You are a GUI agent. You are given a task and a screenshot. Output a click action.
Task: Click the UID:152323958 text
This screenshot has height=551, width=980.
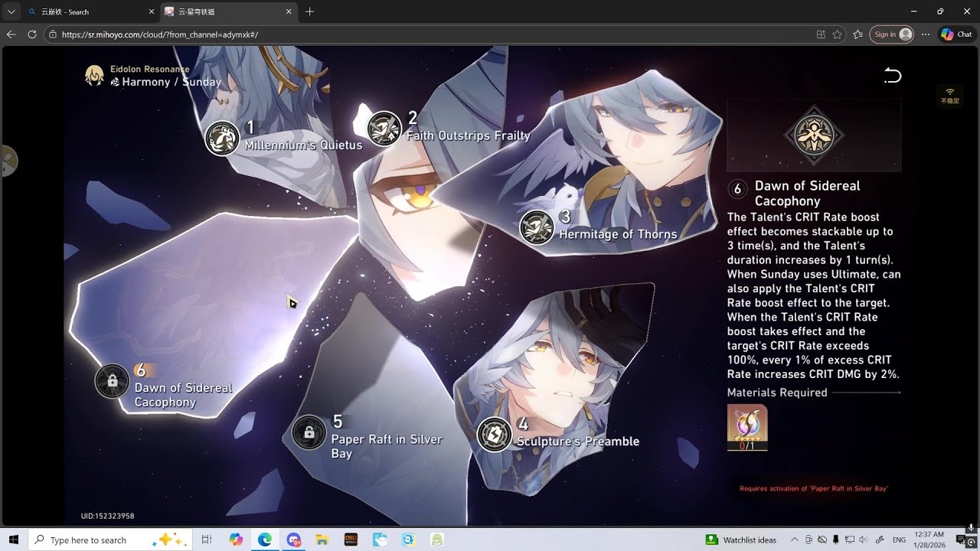tap(107, 517)
